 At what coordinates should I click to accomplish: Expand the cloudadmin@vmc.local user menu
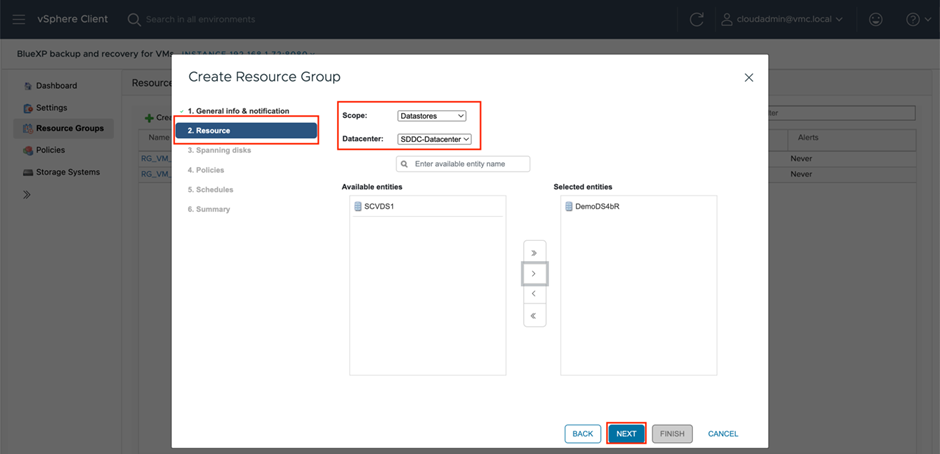pos(787,19)
